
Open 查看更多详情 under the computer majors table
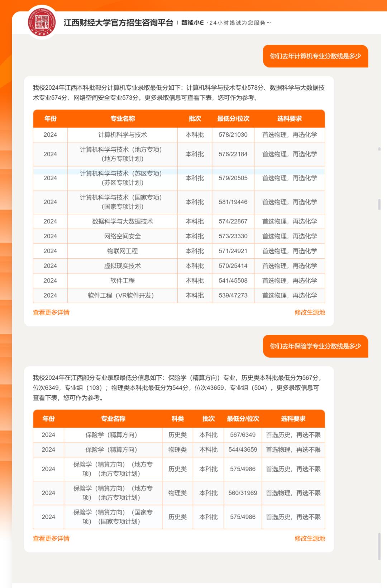51,312
